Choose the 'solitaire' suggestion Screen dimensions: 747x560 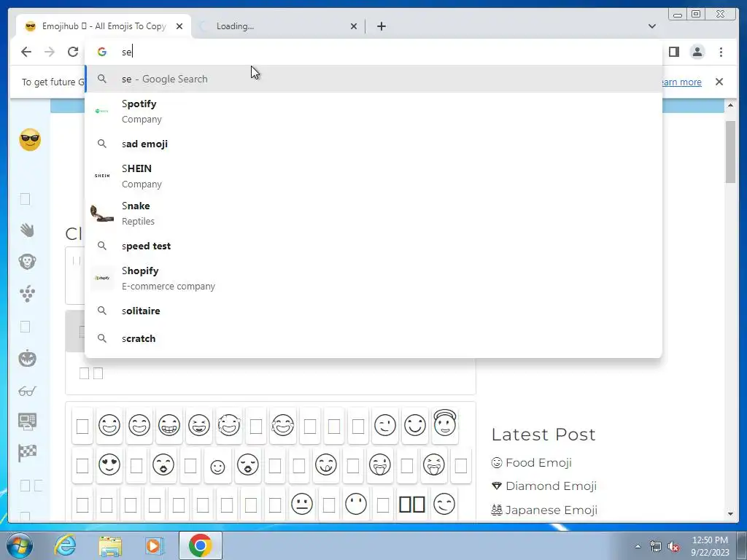(x=373, y=311)
